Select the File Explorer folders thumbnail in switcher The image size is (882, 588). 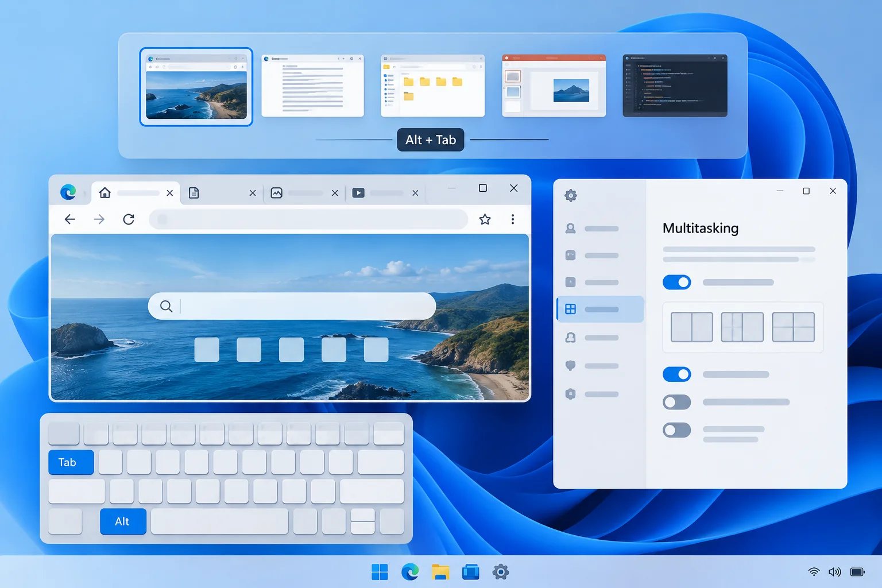[x=433, y=86]
